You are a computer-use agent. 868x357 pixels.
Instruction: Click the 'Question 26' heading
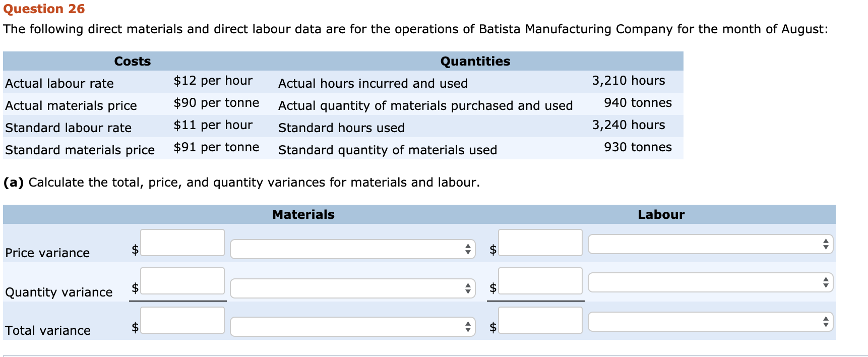[x=44, y=9]
